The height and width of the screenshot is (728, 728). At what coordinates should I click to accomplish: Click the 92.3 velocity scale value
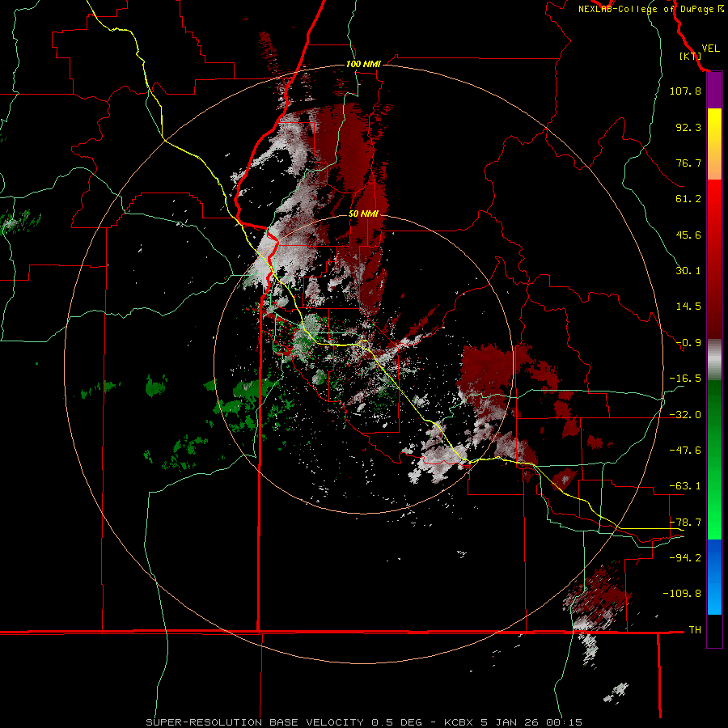(688, 127)
